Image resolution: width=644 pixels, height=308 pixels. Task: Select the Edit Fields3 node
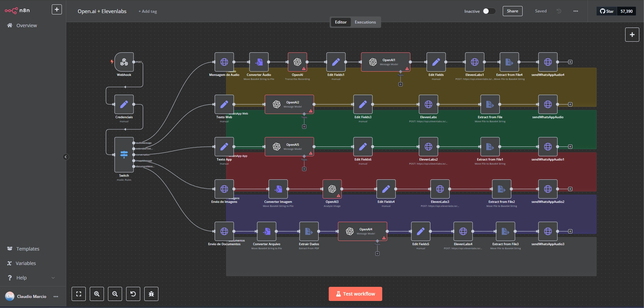pos(363,104)
